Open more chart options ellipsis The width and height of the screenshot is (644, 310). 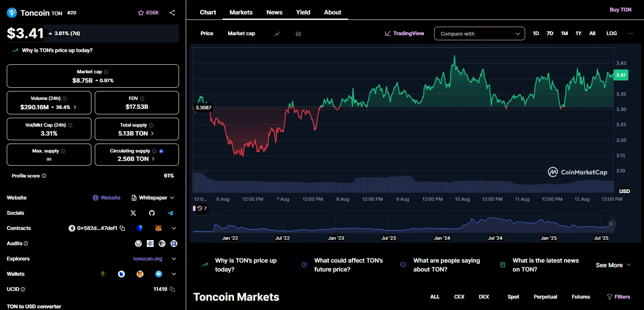click(x=631, y=33)
